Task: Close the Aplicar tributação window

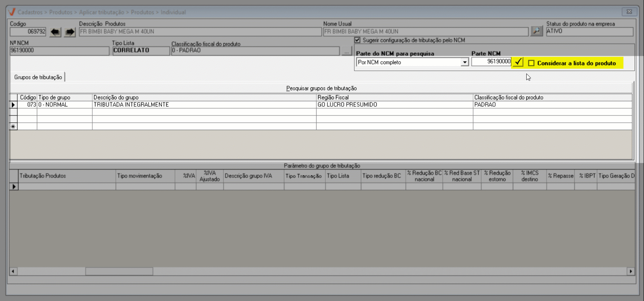Action: coord(629,12)
